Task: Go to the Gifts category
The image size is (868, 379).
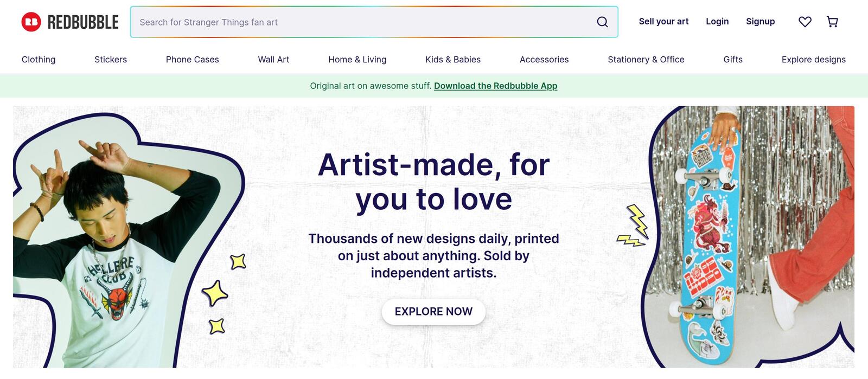Action: click(733, 60)
